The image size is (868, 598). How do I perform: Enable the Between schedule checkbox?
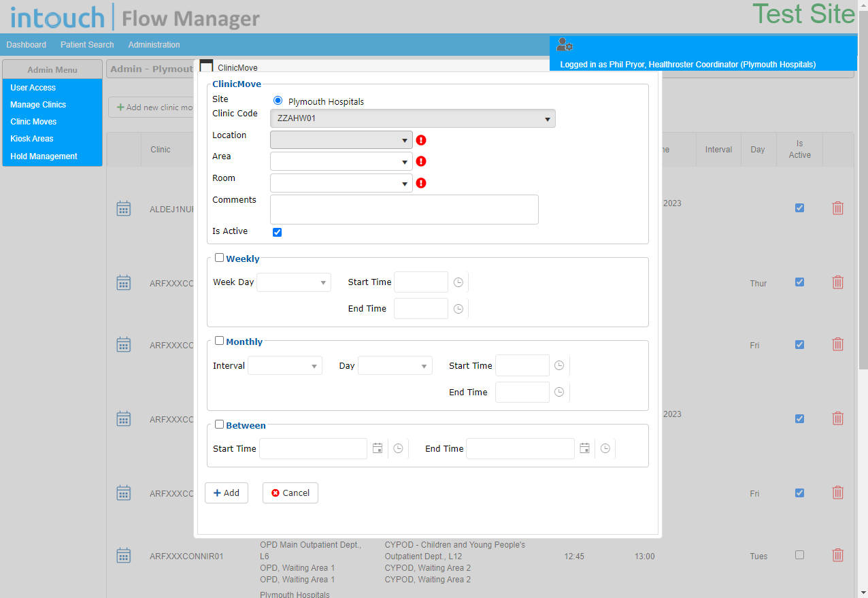coord(219,424)
